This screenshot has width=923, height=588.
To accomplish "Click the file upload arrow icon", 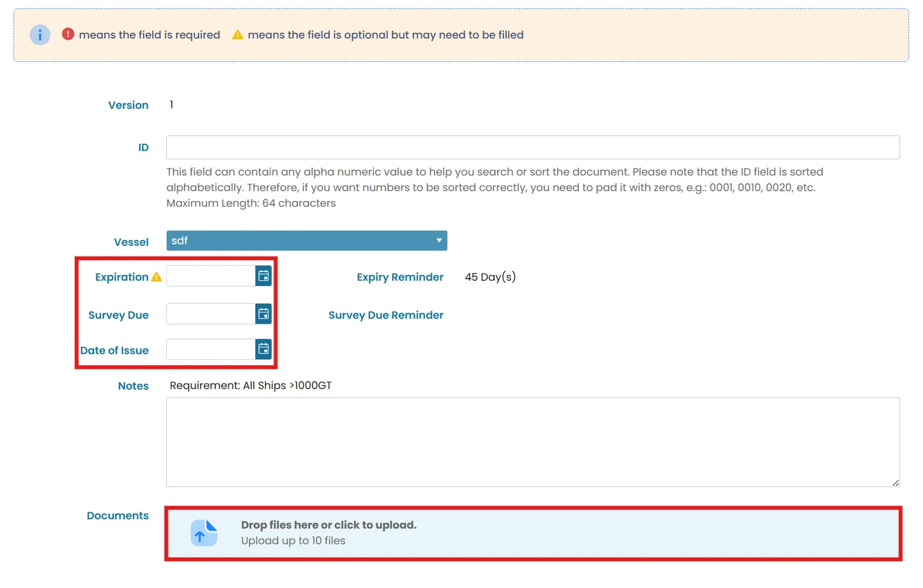I will click(x=204, y=533).
